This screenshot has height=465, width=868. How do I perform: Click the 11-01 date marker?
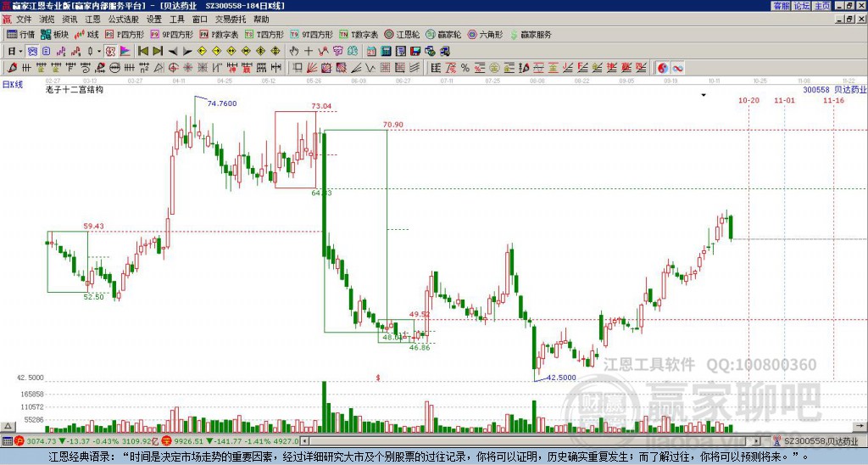[784, 100]
